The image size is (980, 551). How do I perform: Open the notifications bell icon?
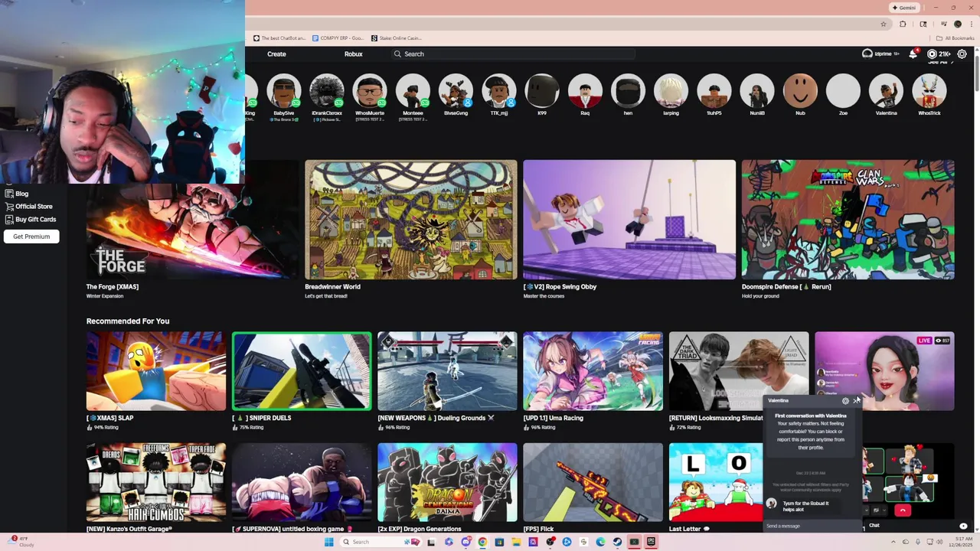pos(913,54)
